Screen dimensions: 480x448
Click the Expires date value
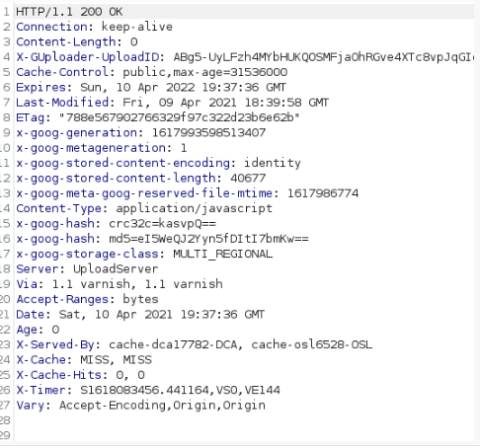coord(183,88)
